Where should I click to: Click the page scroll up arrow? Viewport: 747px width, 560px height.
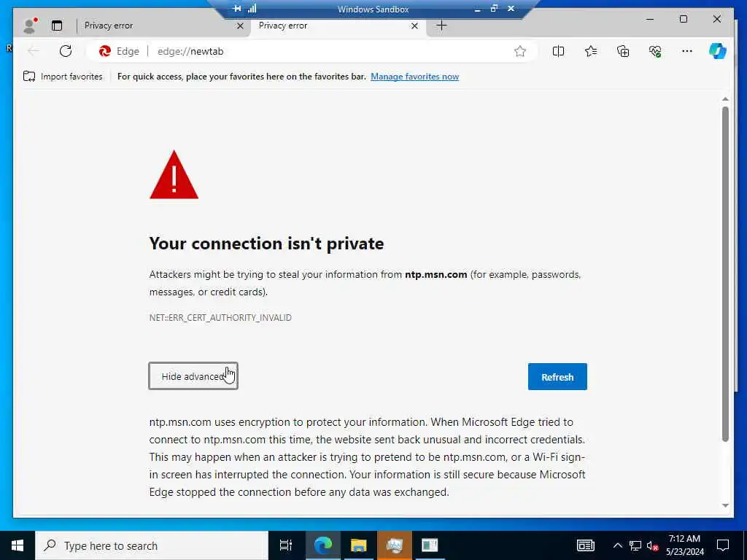[x=725, y=99]
